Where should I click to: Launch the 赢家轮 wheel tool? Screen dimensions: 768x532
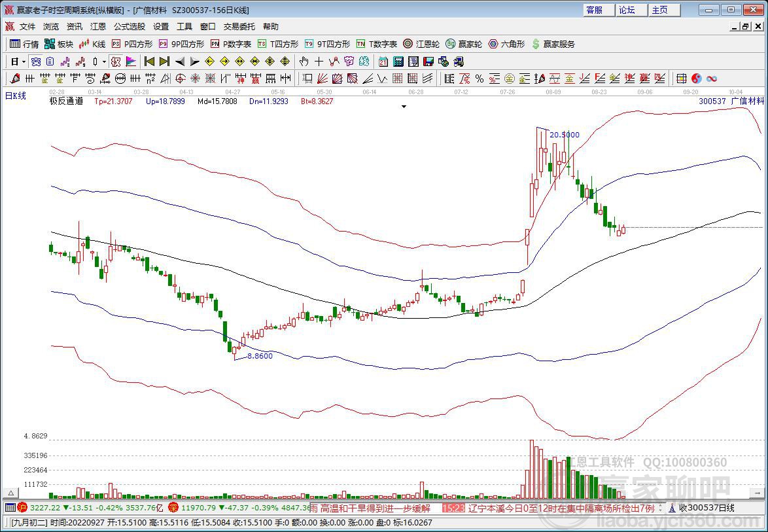[464, 44]
